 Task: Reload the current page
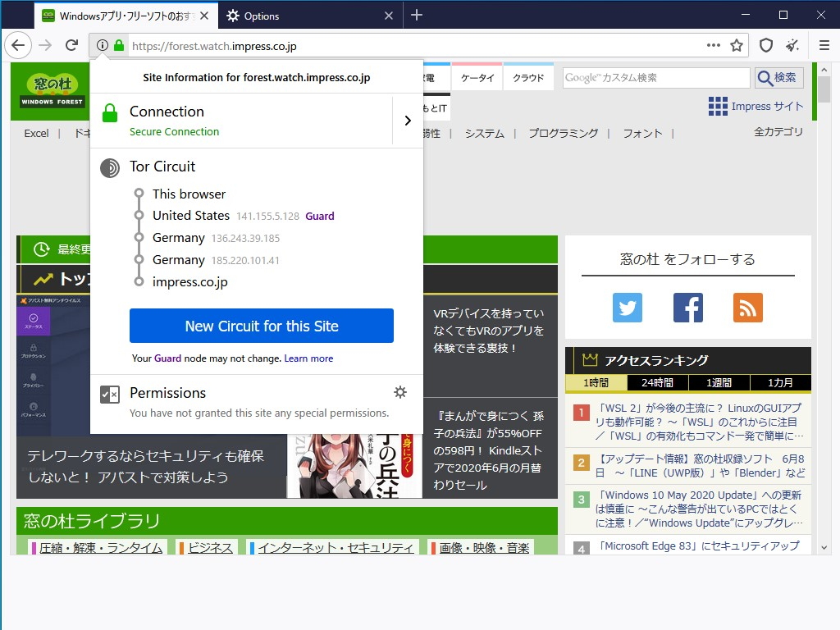coord(71,47)
